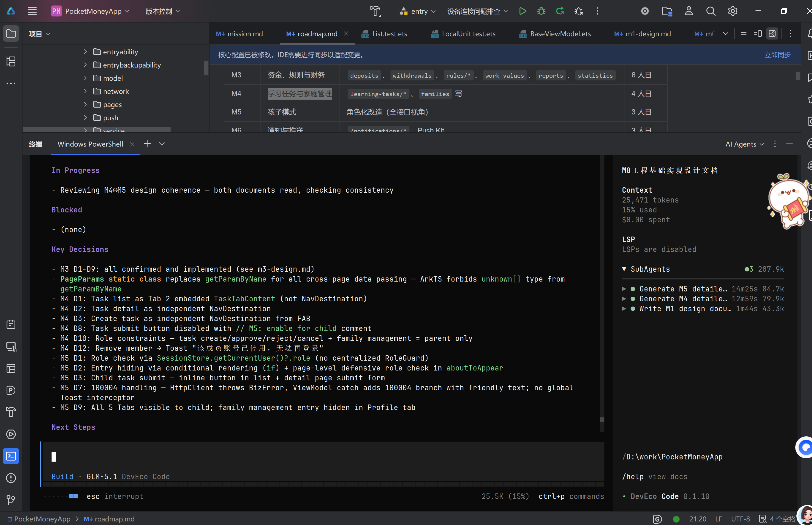Show more tool windows in left sidebar
Screen dimensions: 812x525
click(11, 83)
